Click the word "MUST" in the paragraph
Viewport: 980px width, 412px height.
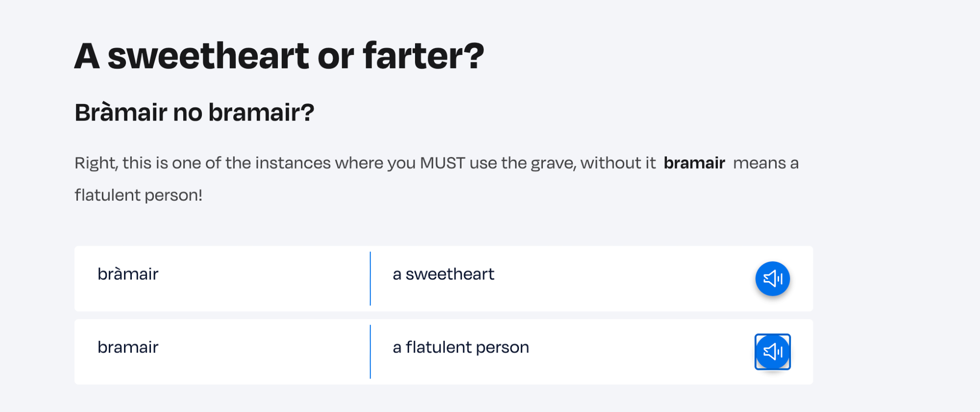point(442,163)
